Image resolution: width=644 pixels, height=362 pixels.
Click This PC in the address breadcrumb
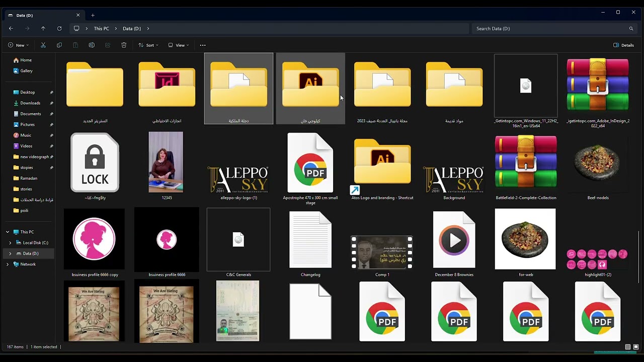point(101,29)
